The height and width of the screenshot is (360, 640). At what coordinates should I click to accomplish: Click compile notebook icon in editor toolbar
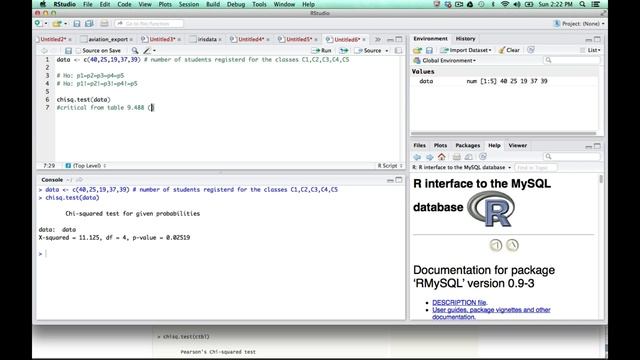click(x=398, y=51)
